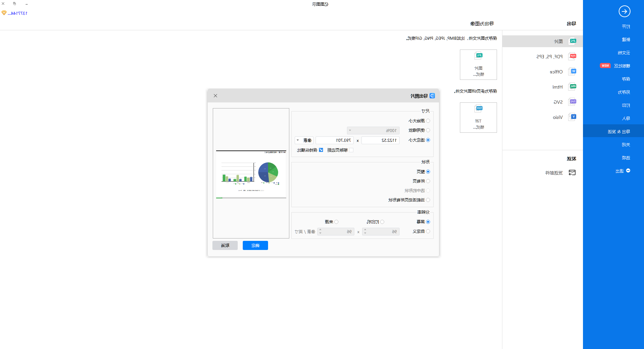
Task: Select the 整页 shape radio button
Action: [428, 171]
